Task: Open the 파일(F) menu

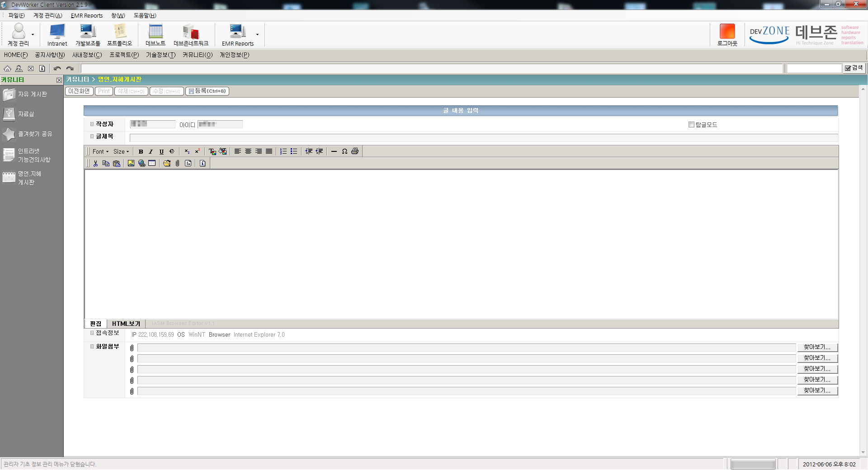Action: point(17,15)
